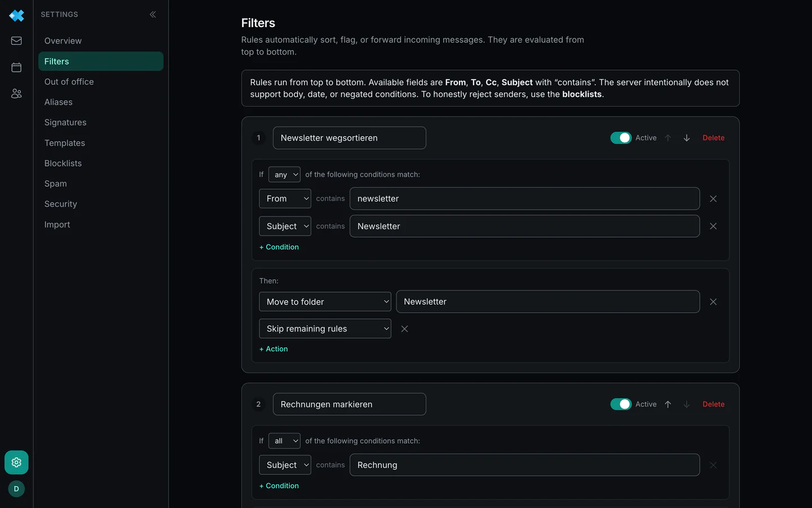Open Spam settings
This screenshot has height=508, width=812.
101,183
